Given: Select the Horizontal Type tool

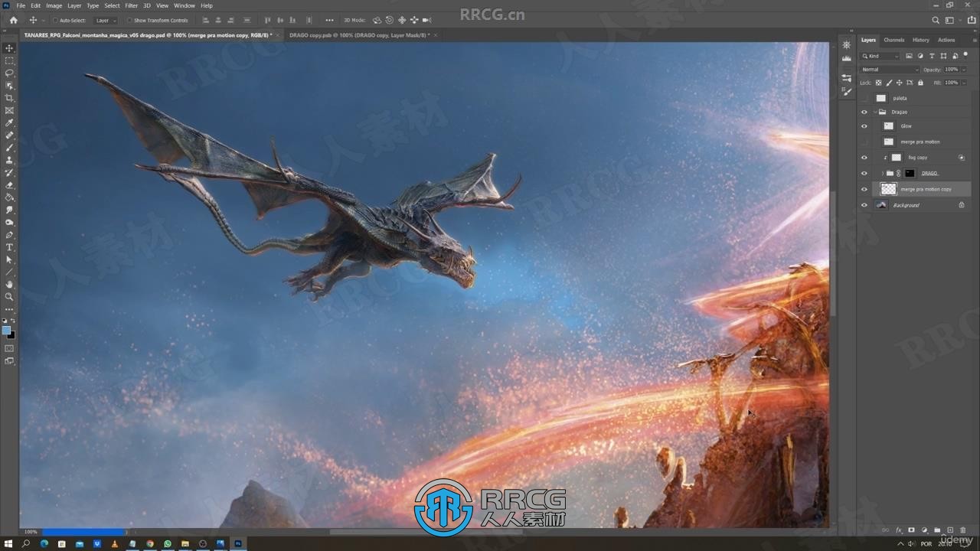Looking at the screenshot, I should (9, 247).
